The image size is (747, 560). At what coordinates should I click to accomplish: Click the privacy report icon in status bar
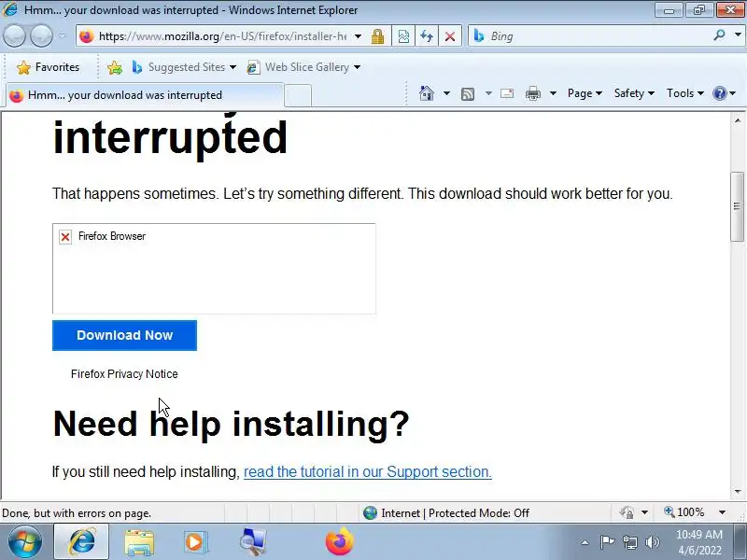tap(627, 512)
